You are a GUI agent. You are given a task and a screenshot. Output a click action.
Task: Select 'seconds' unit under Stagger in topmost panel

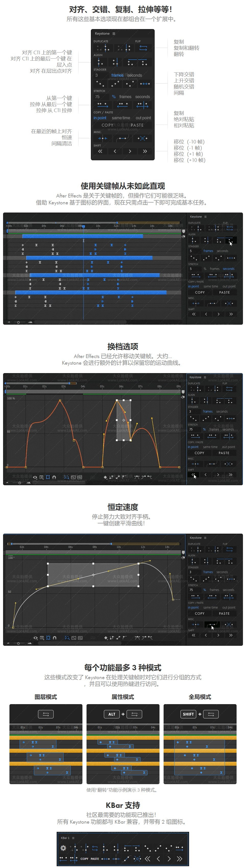click(135, 75)
